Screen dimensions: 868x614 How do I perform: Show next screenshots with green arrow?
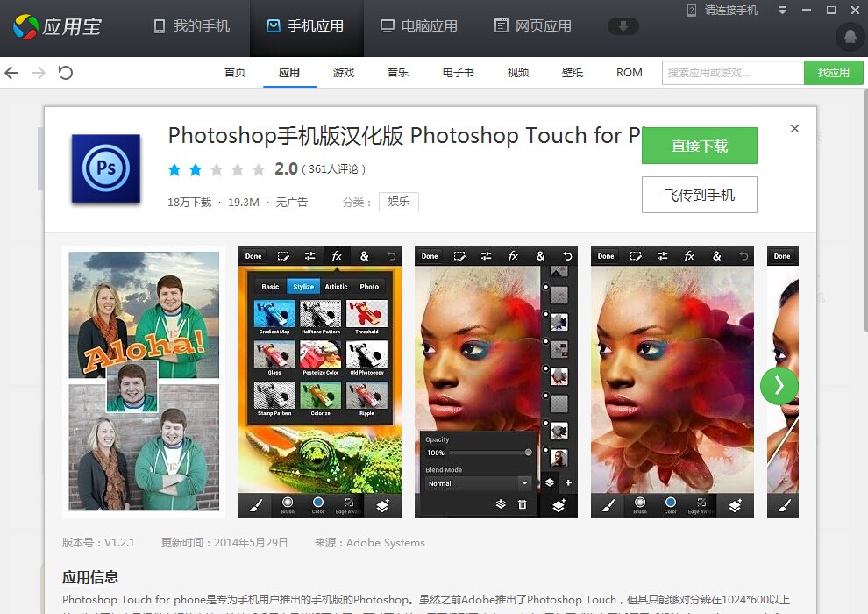pyautogui.click(x=779, y=385)
